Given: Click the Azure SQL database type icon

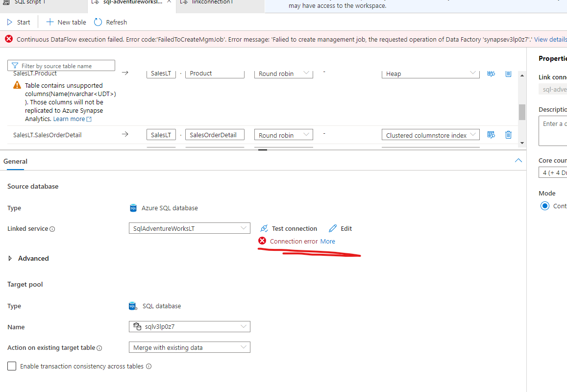Looking at the screenshot, I should [133, 208].
